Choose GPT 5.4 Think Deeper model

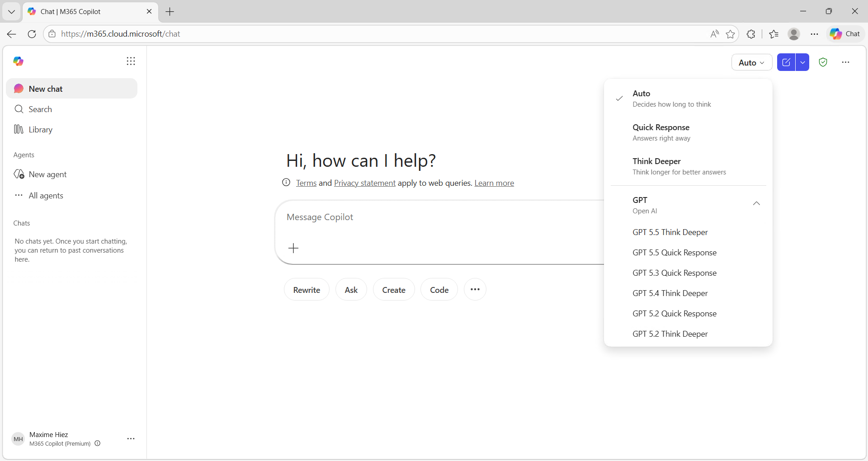tap(688, 293)
